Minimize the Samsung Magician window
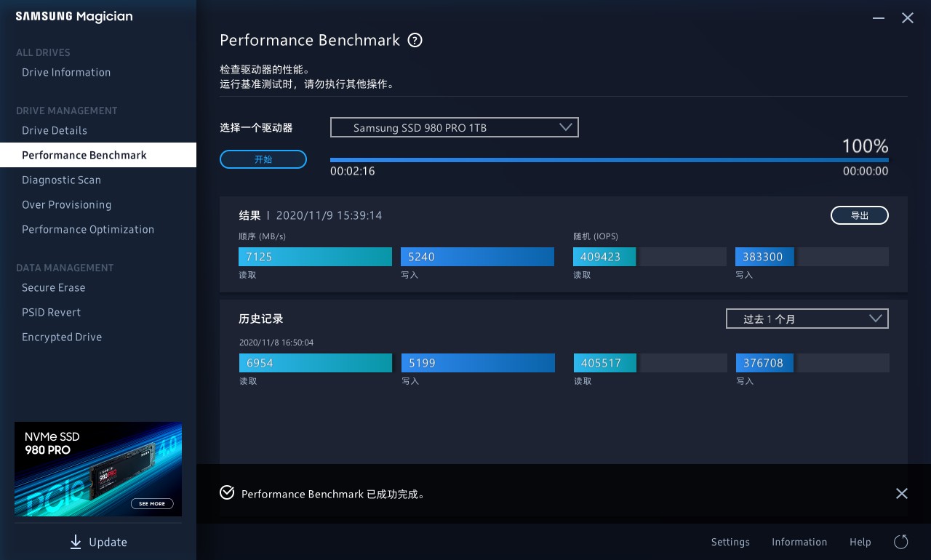The image size is (931, 560). [879, 17]
